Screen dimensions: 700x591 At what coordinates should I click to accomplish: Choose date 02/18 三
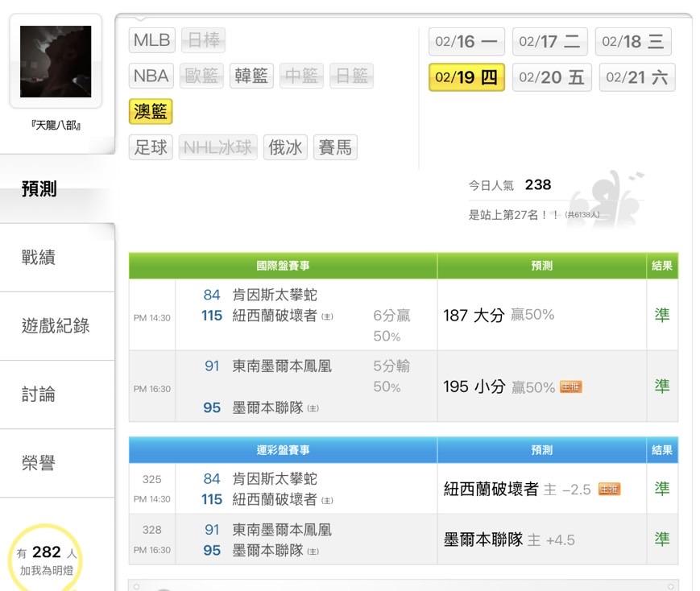(633, 42)
